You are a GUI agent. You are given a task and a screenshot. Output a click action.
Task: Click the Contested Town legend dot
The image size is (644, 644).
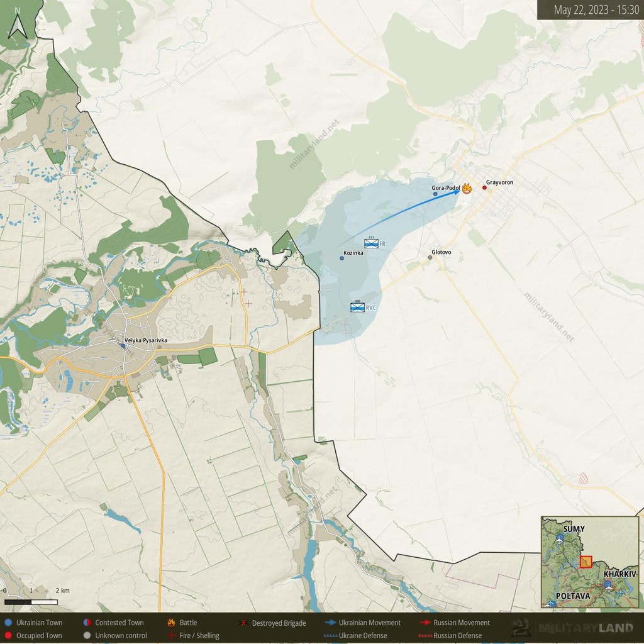(87, 622)
